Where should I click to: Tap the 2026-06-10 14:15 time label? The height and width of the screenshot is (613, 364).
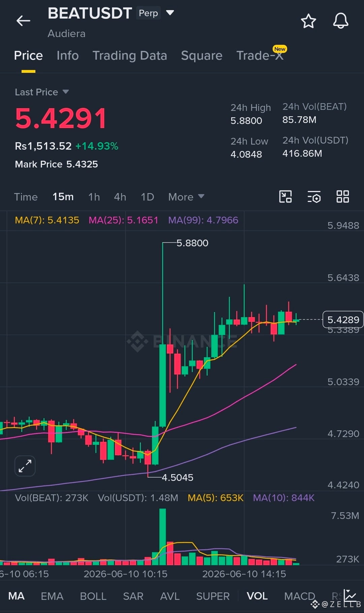click(x=244, y=574)
